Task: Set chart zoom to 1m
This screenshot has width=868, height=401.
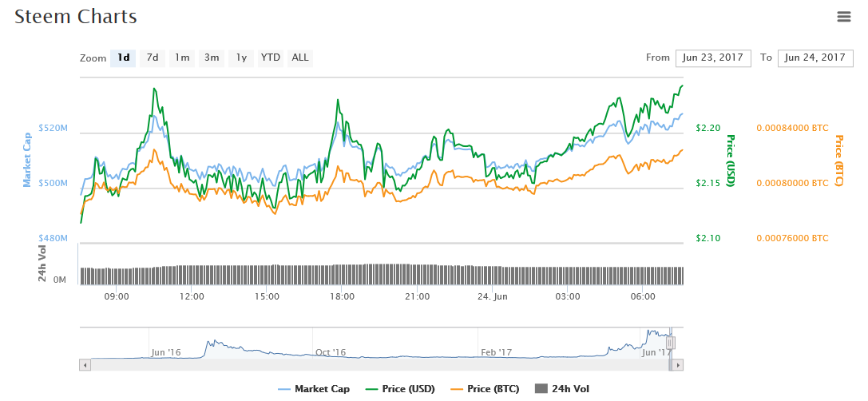Action: tap(182, 58)
